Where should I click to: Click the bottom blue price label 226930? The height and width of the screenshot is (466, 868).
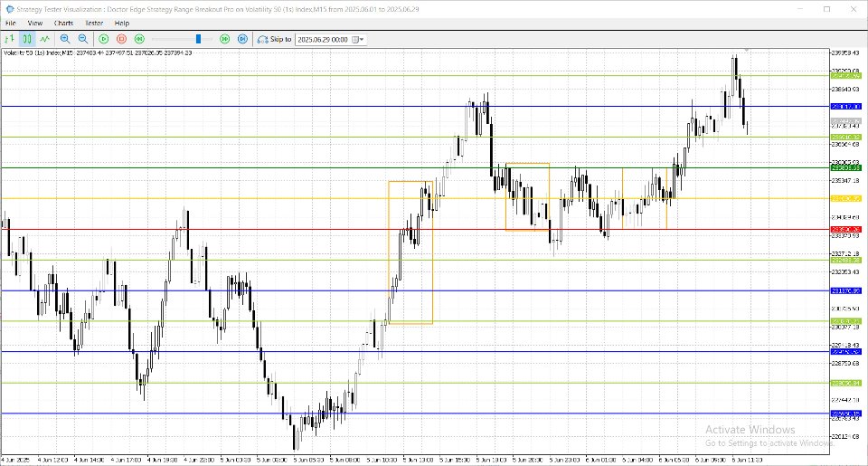click(846, 414)
